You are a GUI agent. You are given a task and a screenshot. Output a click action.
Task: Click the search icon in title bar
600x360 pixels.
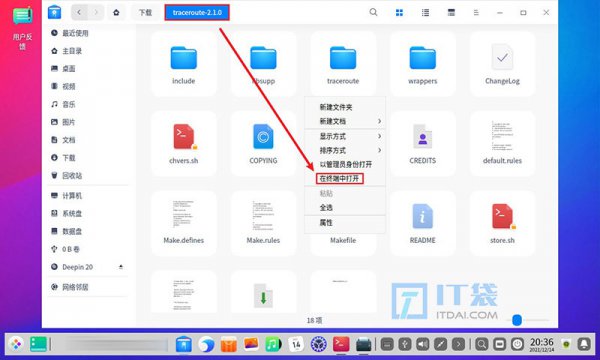pyautogui.click(x=373, y=12)
